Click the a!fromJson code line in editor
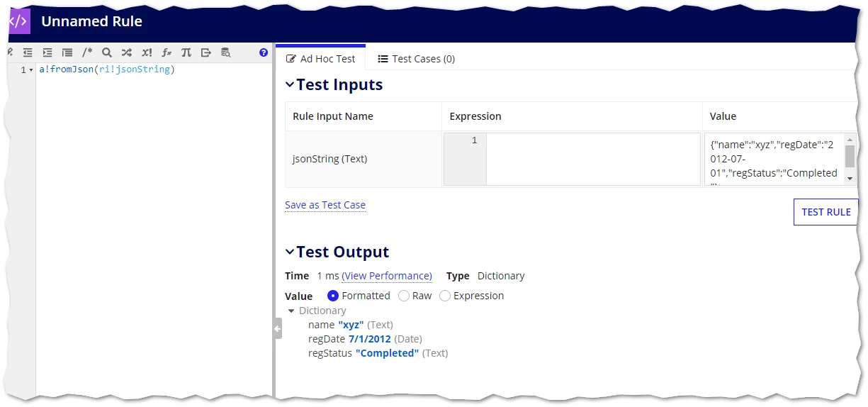Screen dimensions: 868x407 tap(107, 69)
